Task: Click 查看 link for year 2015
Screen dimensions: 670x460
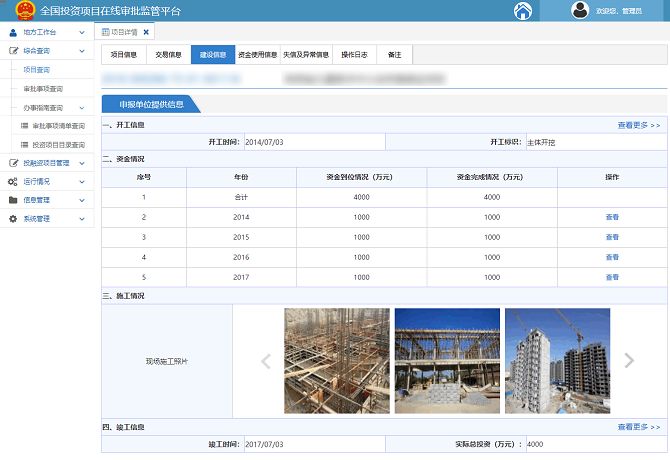Action: click(x=612, y=237)
